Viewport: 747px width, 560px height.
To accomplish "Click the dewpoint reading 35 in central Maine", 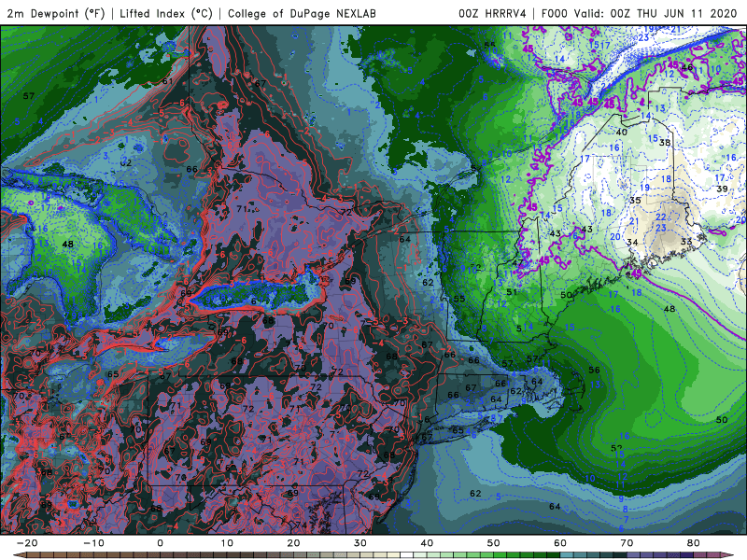I will (635, 201).
